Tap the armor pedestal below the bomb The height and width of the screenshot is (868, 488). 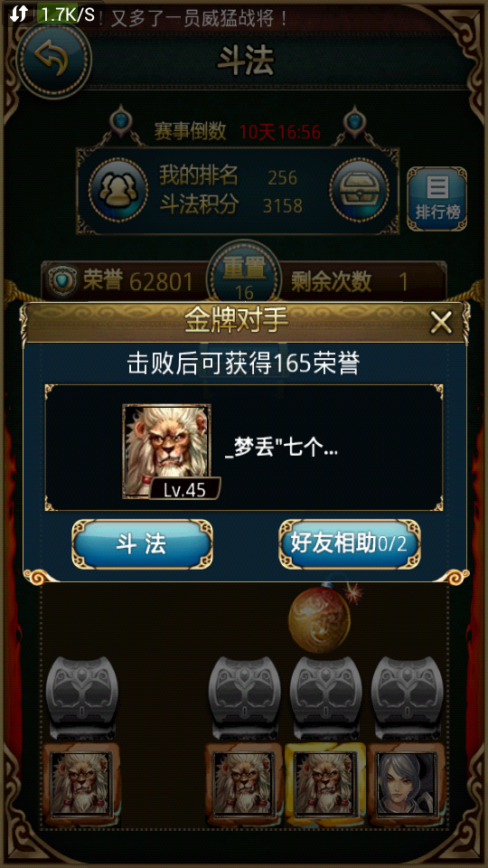[x=325, y=696]
